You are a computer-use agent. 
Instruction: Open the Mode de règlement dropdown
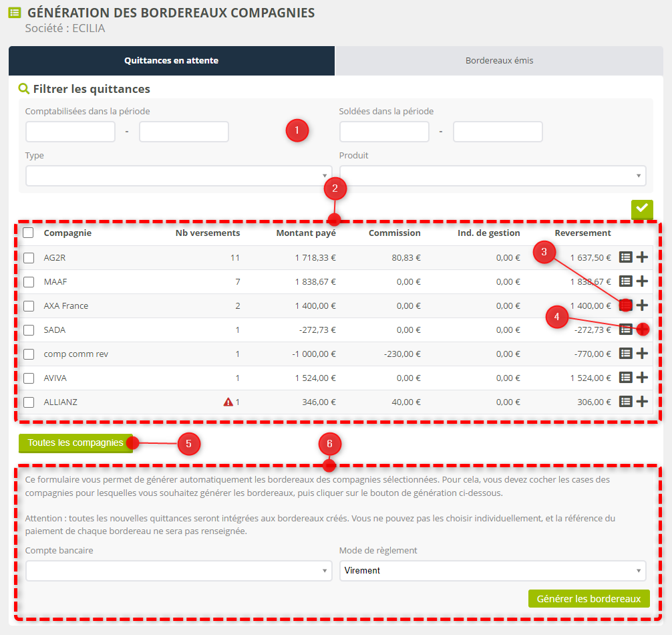pyautogui.click(x=492, y=571)
